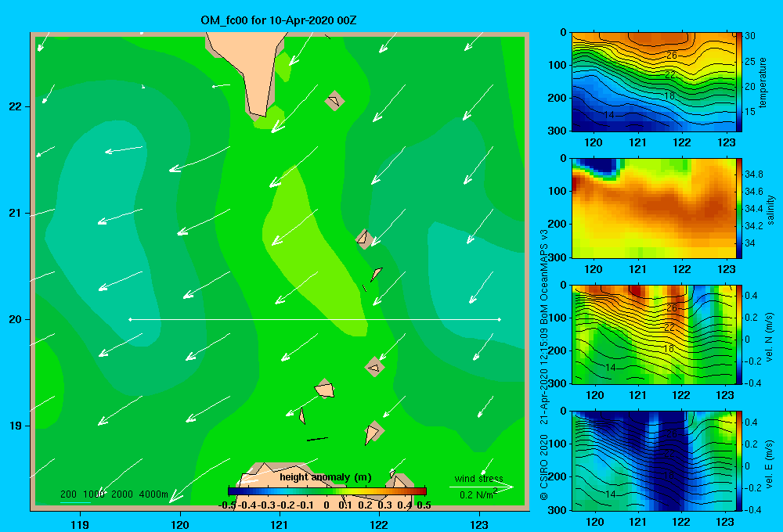Click the 'height anomaly (m)' legend label
The width and height of the screenshot is (783, 532).
coord(326,477)
